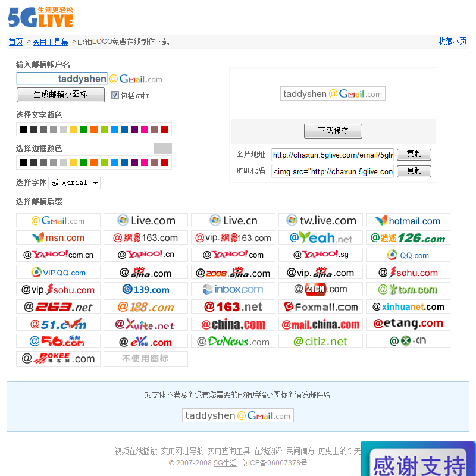
Task: Pick dark green in the border color row
Action: [84, 162]
